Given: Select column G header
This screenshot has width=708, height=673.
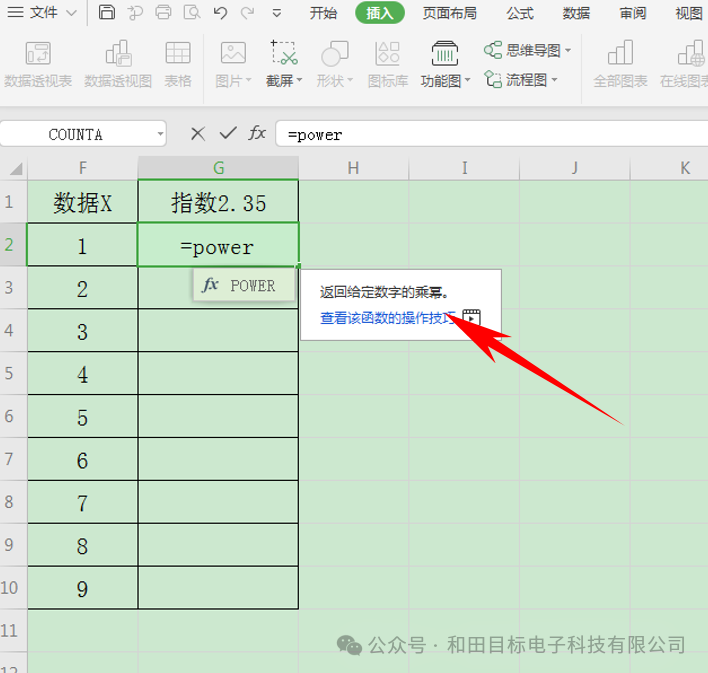Looking at the screenshot, I should click(x=218, y=168).
